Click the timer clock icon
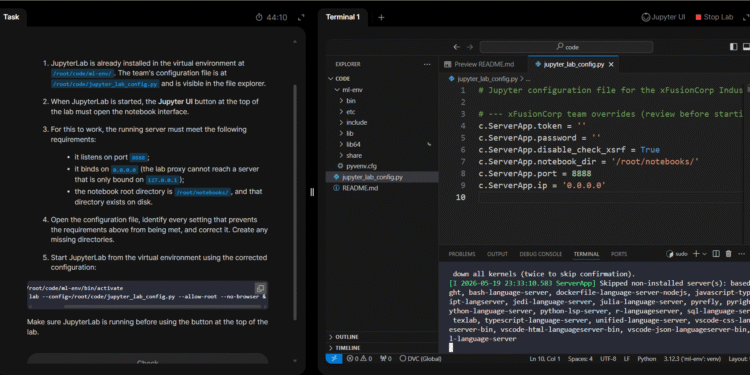 [259, 17]
